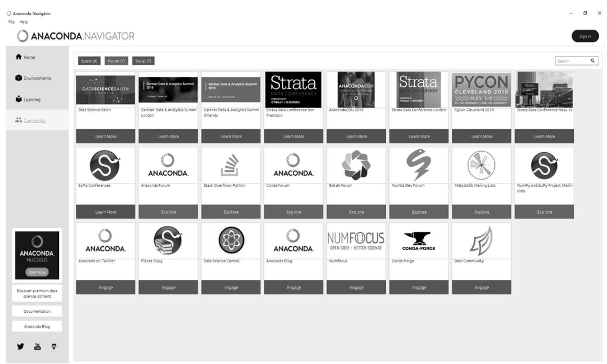Click the Data Science Central atom logo
Image resolution: width=607 pixels, height=364 pixels.
click(231, 240)
